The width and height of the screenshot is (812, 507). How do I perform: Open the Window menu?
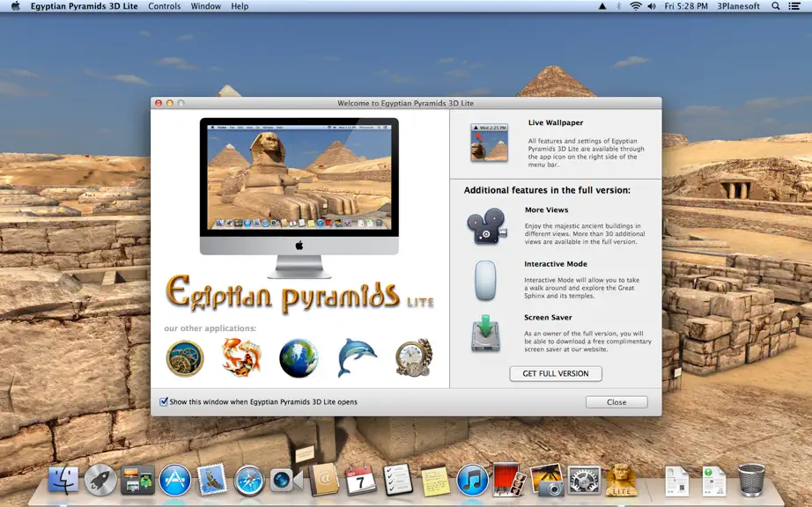[205, 6]
